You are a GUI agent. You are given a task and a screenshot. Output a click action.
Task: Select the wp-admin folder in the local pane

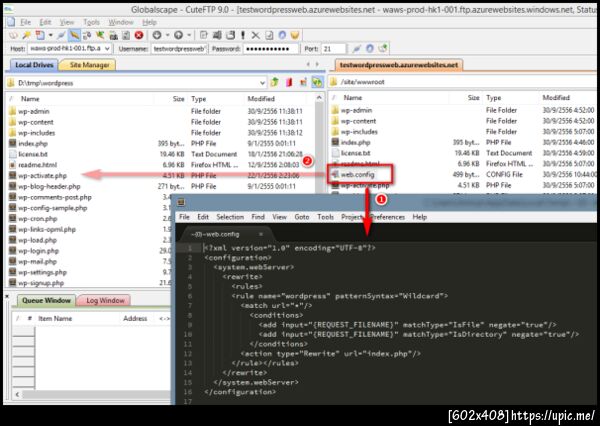(34, 111)
